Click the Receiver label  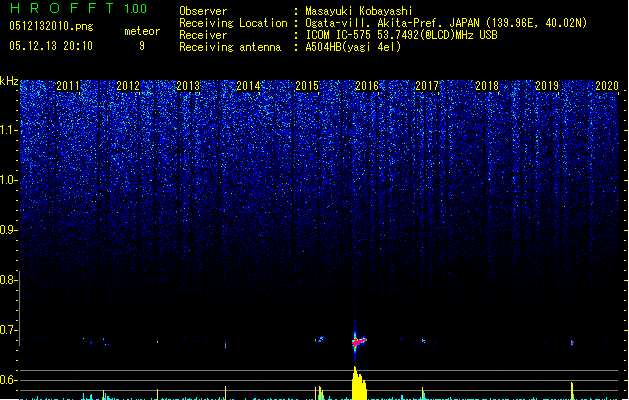pyautogui.click(x=203, y=35)
